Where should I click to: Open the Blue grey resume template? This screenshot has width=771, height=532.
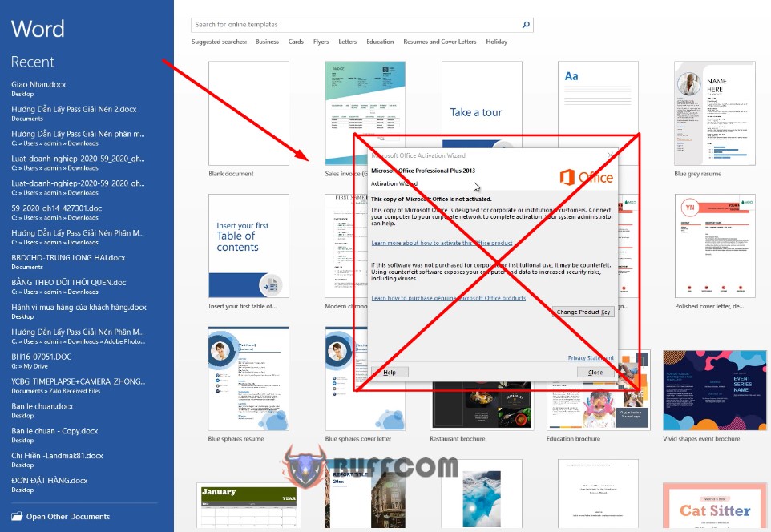coord(714,113)
